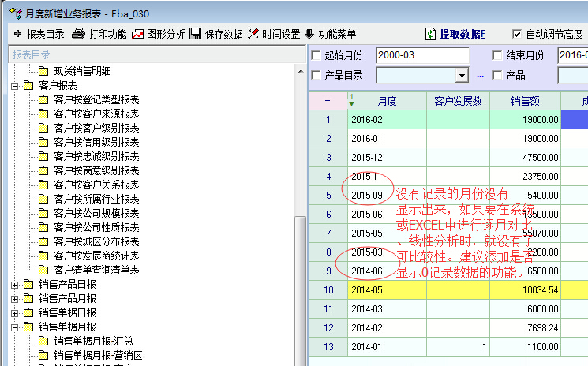
Task: Enable the 起始月份 checkbox
Action: coord(316,55)
